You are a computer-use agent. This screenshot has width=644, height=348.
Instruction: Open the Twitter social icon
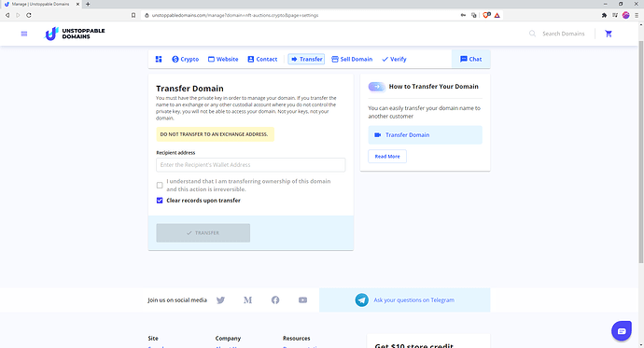[x=220, y=300]
